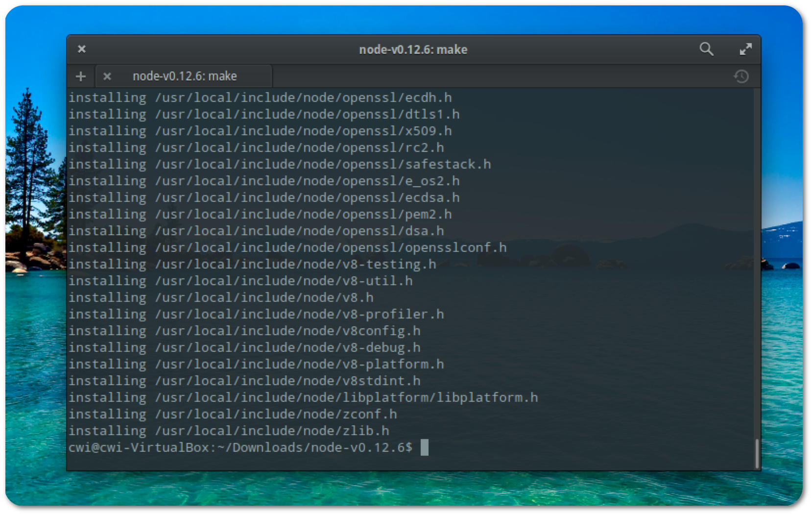Select the text /usr/local/include/node/v8.h
Image resolution: width=812 pixels, height=515 pixels.
(263, 297)
